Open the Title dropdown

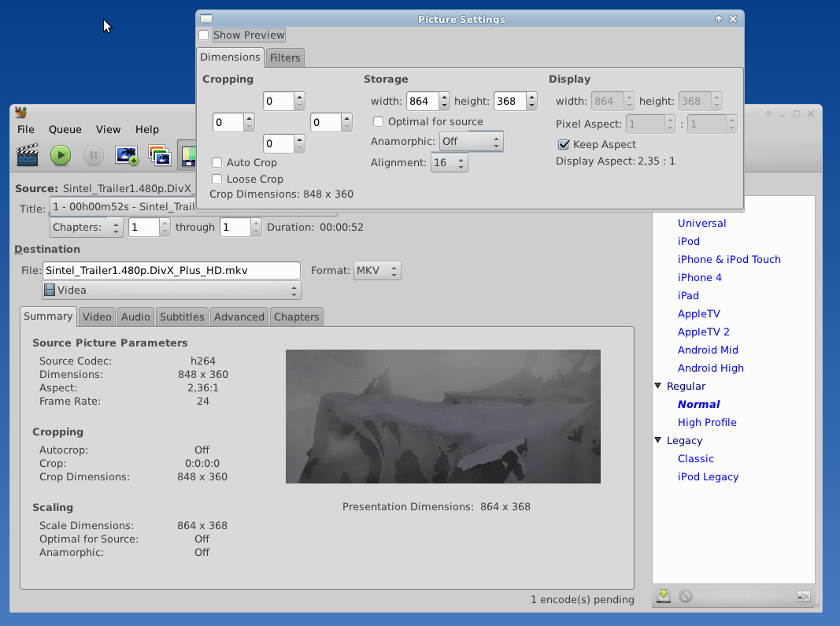124,206
